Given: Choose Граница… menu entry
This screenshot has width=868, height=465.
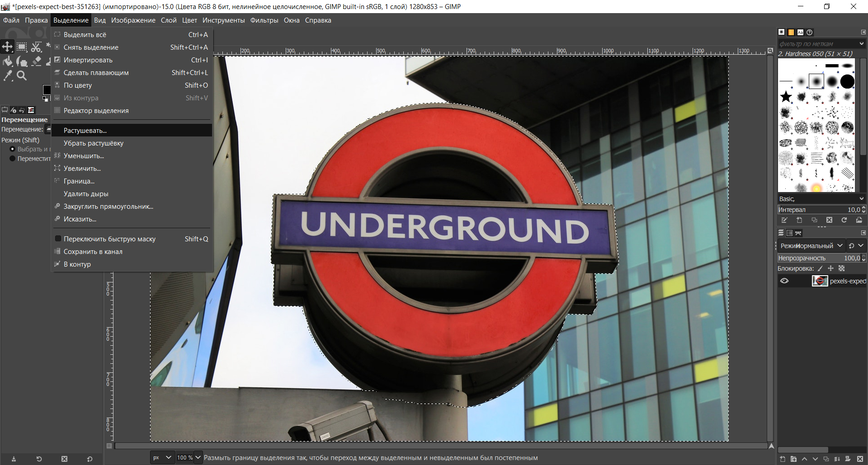Looking at the screenshot, I should pyautogui.click(x=132, y=181).
